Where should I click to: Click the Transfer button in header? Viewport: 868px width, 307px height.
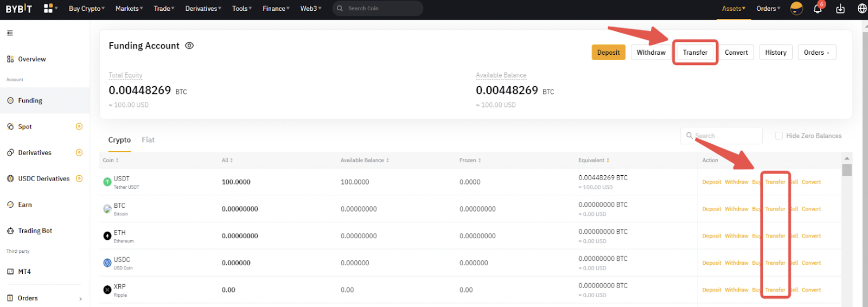(x=695, y=53)
